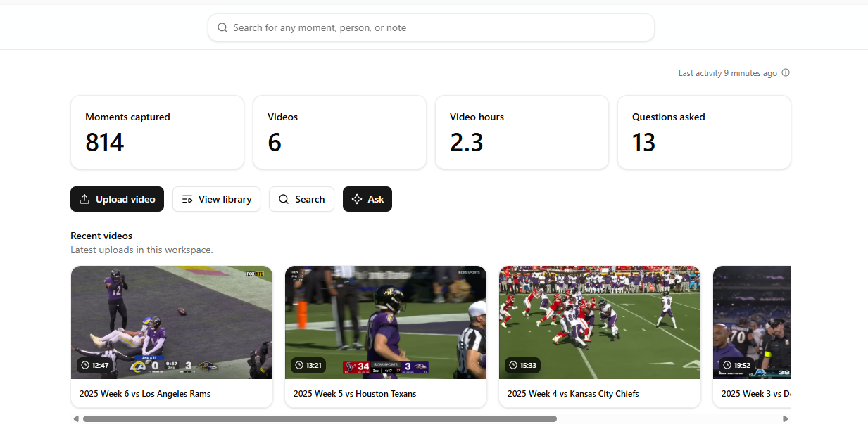The width and height of the screenshot is (868, 448).
Task: Click the magnifier icon on Search button
Action: [x=284, y=199]
